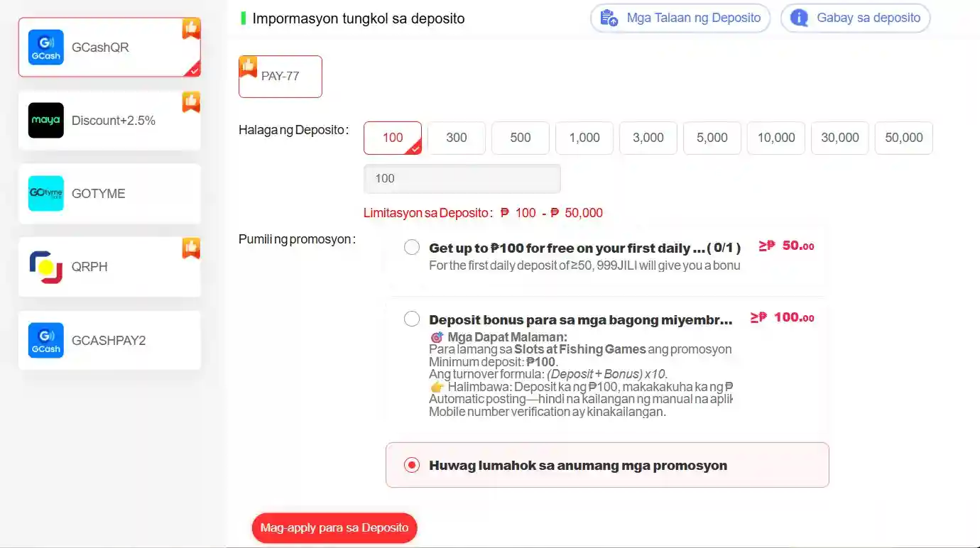
Task: Click the badge icon on PAY-77 channel
Action: click(x=246, y=65)
